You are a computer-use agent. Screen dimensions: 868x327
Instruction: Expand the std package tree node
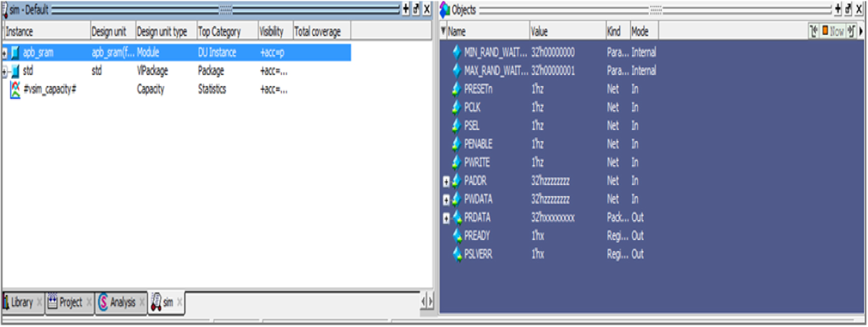(x=5, y=71)
